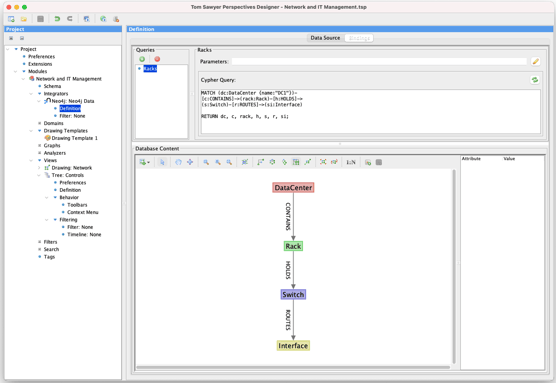Viewport: 556px width, 383px height.
Task: Click the red-and-green icon before the 1:N button
Action: 334,162
